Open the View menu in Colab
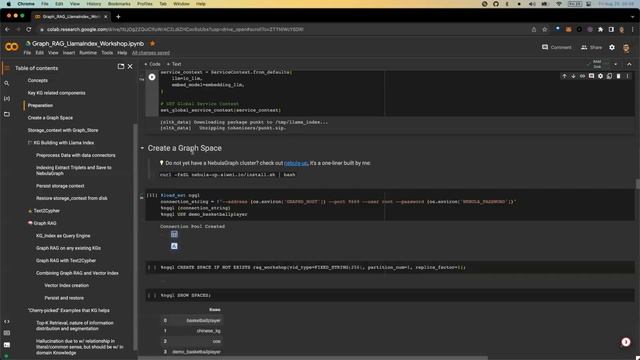Screen dimensions: 640x360 pos(53,53)
